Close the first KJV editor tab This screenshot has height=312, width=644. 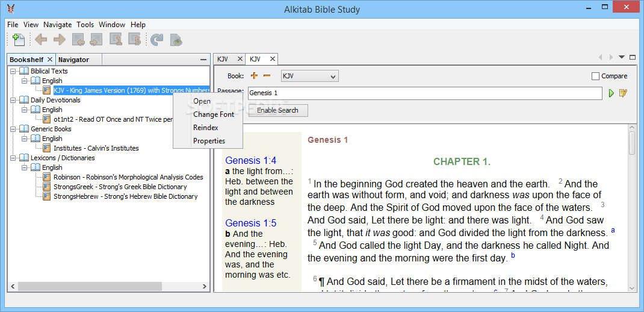point(240,59)
